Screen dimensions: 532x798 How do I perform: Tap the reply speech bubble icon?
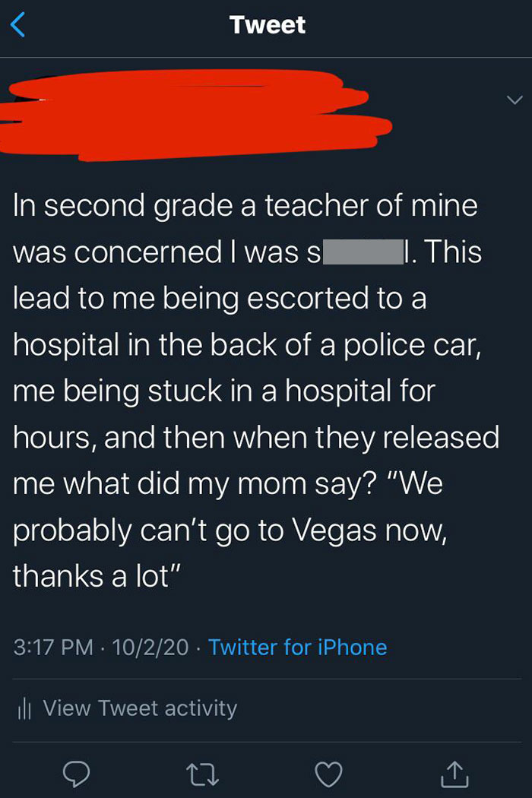click(78, 774)
